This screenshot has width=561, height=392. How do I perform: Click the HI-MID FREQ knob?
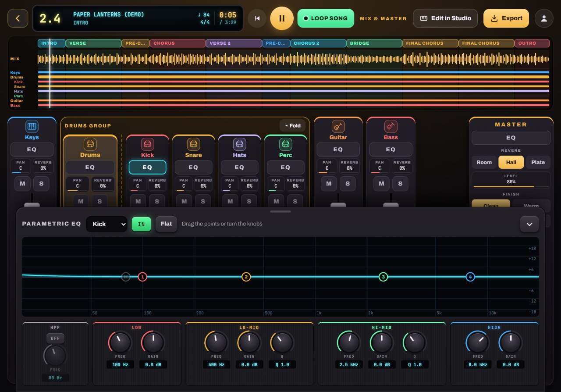[x=348, y=342]
